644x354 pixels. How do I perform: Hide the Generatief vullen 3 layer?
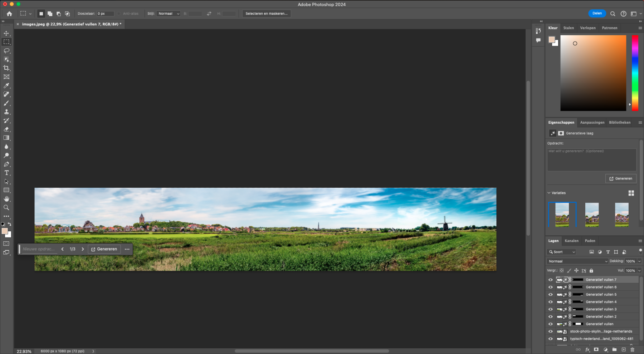(551, 309)
